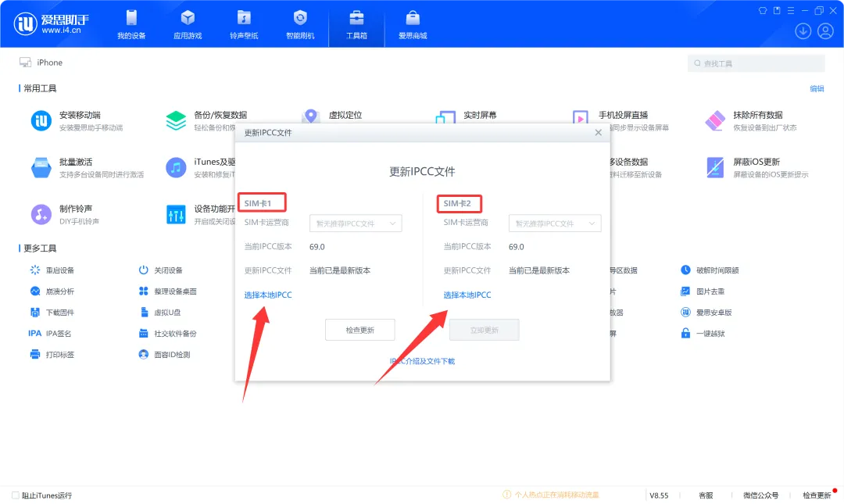Image resolution: width=844 pixels, height=504 pixels.
Task: Open the 整理设备桌面 tool
Action: pyautogui.click(x=167, y=291)
